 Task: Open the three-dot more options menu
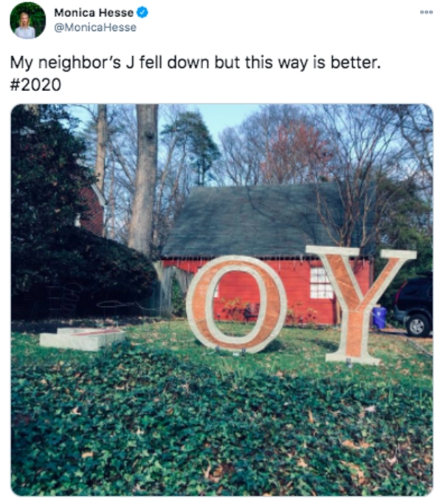pos(426,13)
